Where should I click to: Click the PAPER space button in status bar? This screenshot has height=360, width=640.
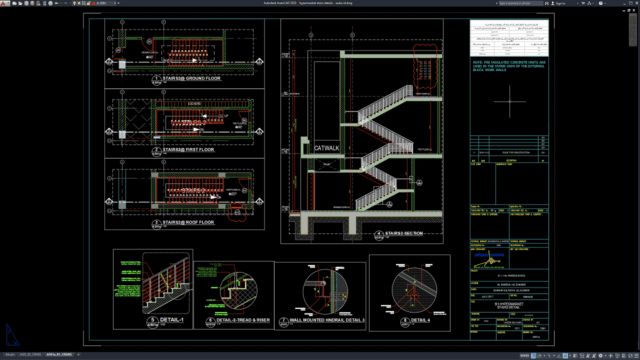[524, 356]
